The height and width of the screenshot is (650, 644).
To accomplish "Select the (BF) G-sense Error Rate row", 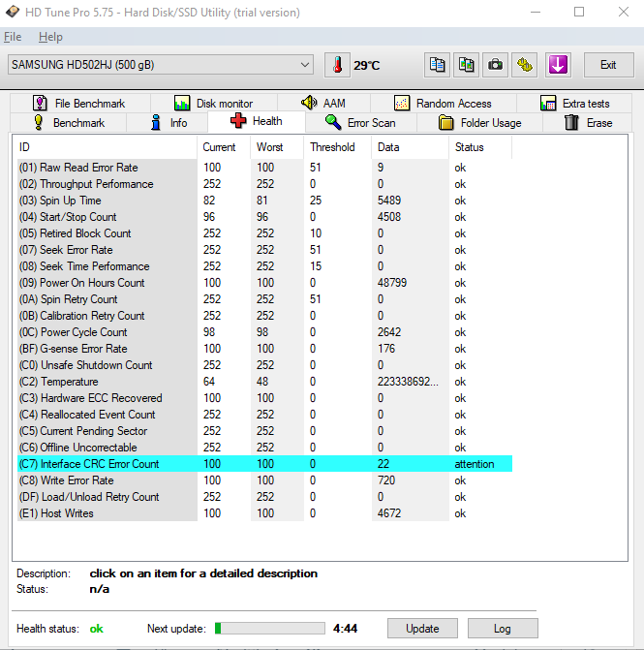I will click(264, 349).
